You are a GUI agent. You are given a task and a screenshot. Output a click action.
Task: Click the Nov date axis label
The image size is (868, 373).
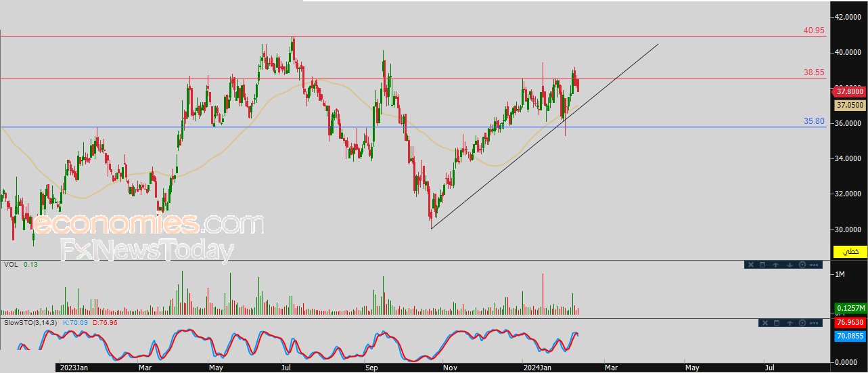coord(449,368)
